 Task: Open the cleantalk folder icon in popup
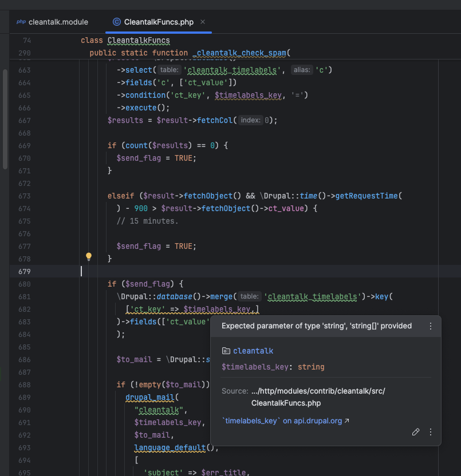(x=226, y=351)
